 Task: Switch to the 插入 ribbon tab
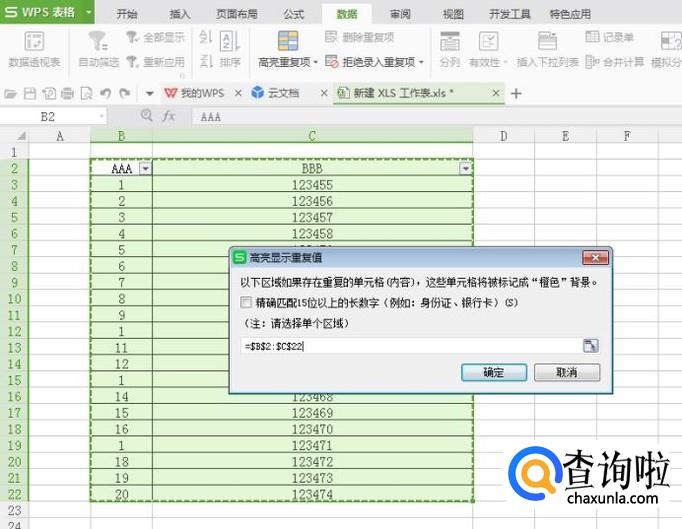click(x=180, y=14)
